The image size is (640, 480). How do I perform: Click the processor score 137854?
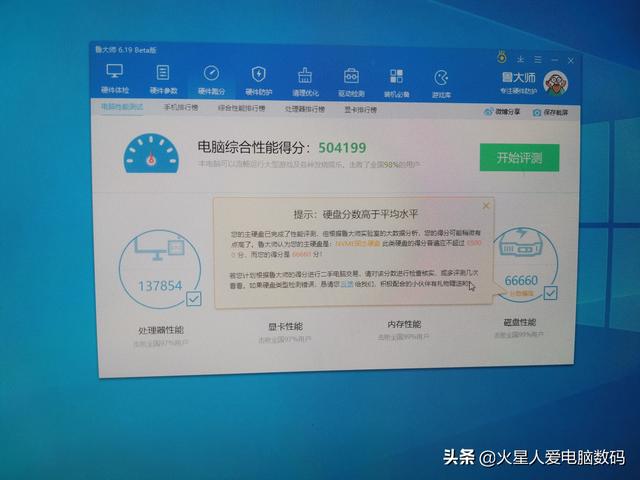tap(160, 286)
